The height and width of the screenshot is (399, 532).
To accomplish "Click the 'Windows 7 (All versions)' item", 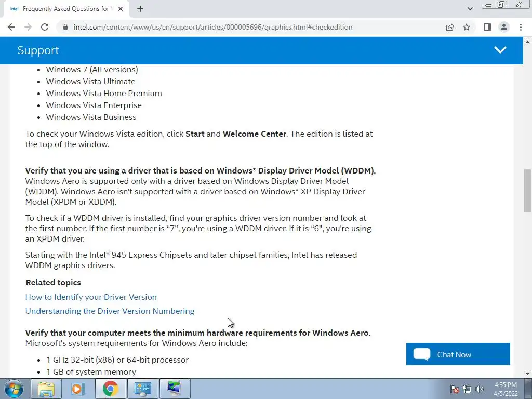I will pos(92,70).
